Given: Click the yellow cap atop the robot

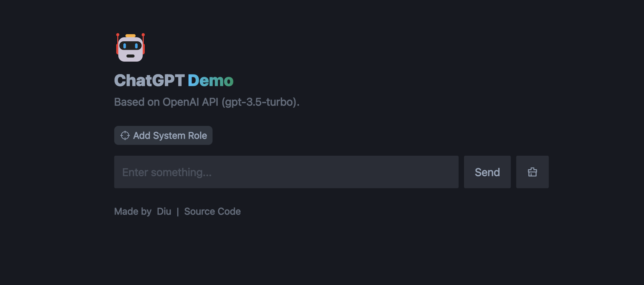Looking at the screenshot, I should (x=130, y=36).
